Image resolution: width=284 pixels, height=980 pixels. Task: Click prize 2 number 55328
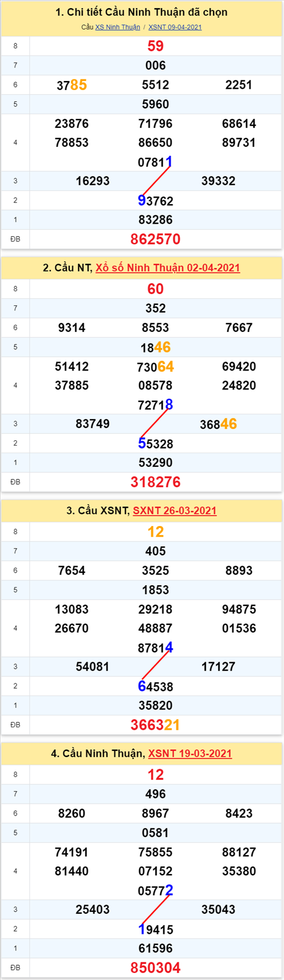[x=156, y=443]
